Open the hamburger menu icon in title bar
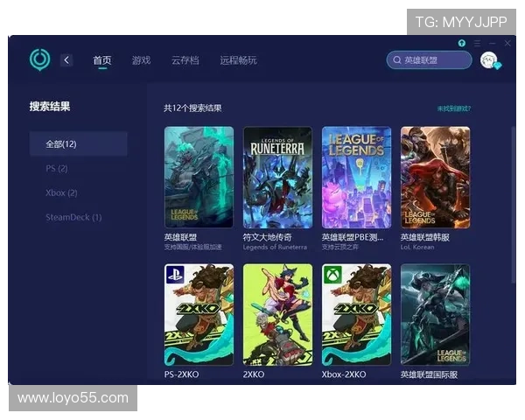 [x=477, y=43]
